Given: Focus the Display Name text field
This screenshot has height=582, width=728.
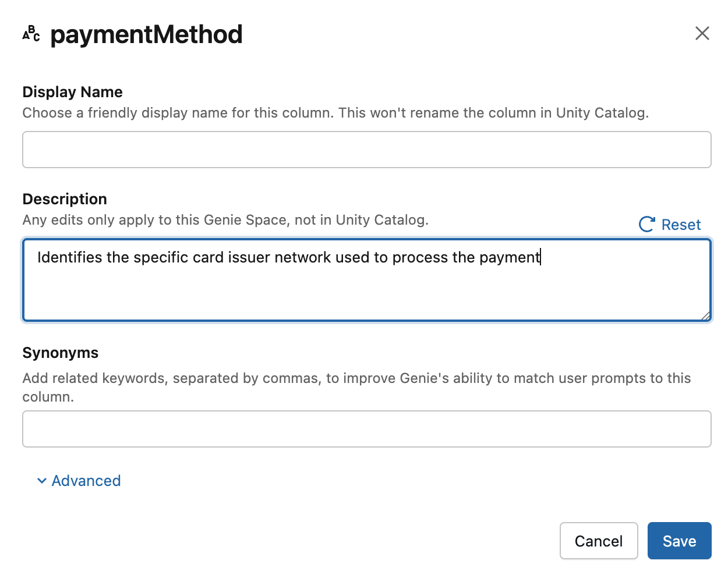Looking at the screenshot, I should [366, 150].
